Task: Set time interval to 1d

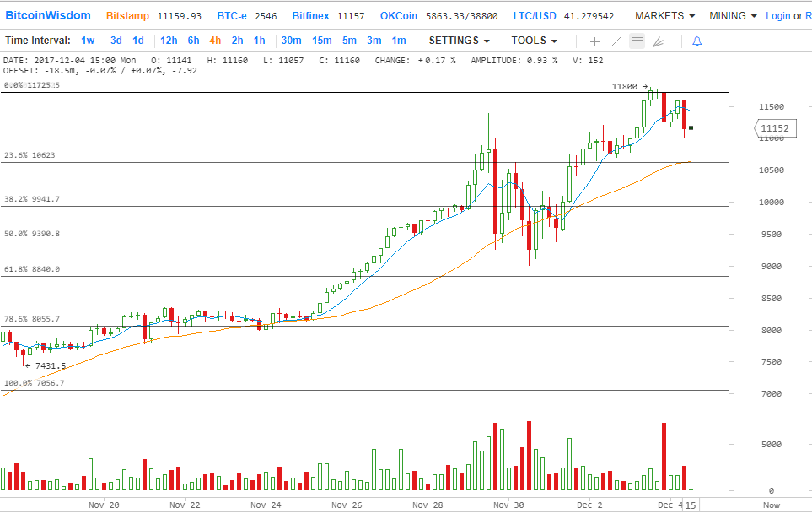Action: coord(138,41)
